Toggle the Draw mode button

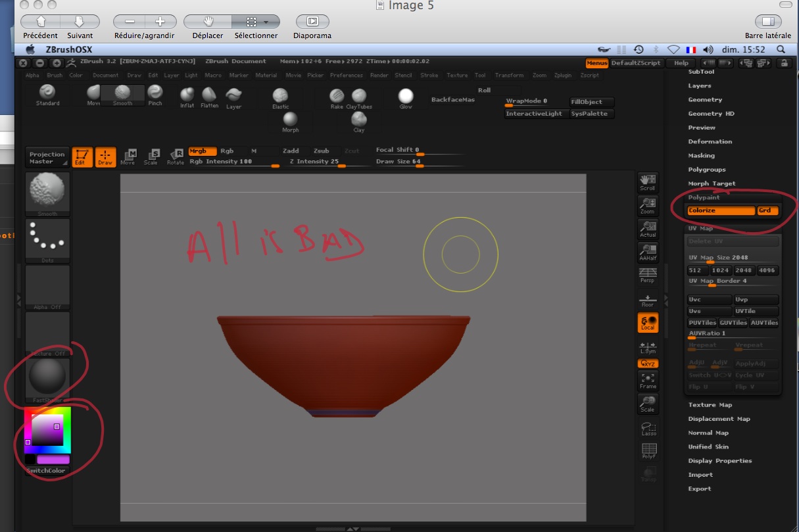(105, 157)
